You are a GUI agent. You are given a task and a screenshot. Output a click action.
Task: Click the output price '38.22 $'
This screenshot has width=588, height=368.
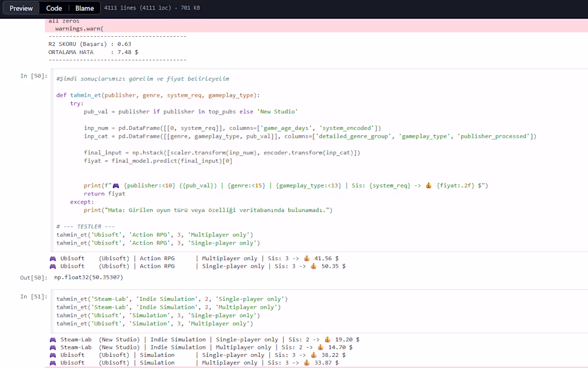(x=334, y=355)
